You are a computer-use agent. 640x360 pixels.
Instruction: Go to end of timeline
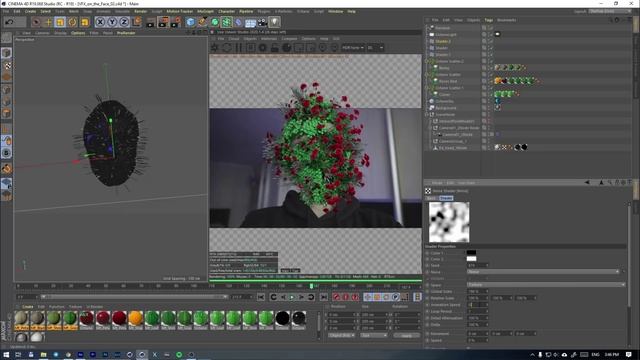tap(324, 297)
